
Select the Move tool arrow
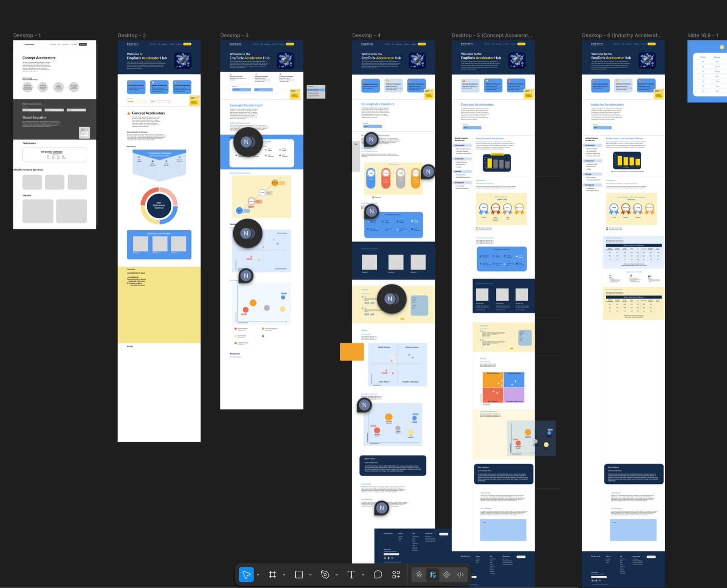coord(246,574)
